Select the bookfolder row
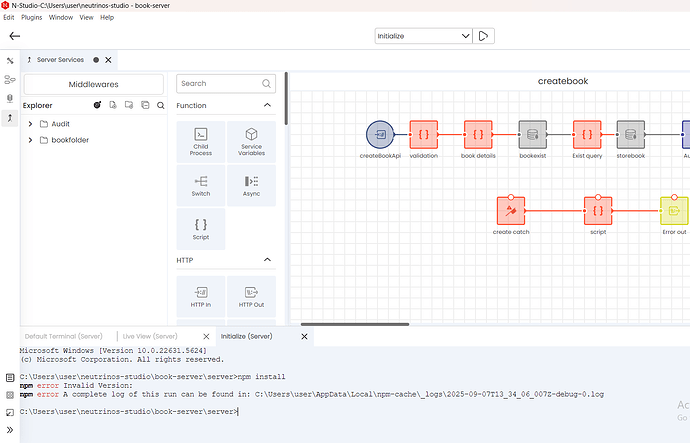This screenshot has height=443, width=690. click(x=93, y=140)
